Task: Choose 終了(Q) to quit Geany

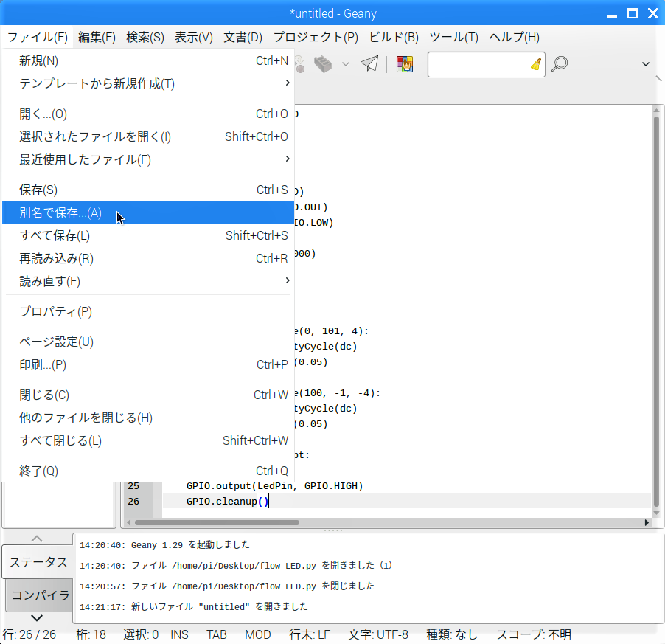Action: point(148,471)
